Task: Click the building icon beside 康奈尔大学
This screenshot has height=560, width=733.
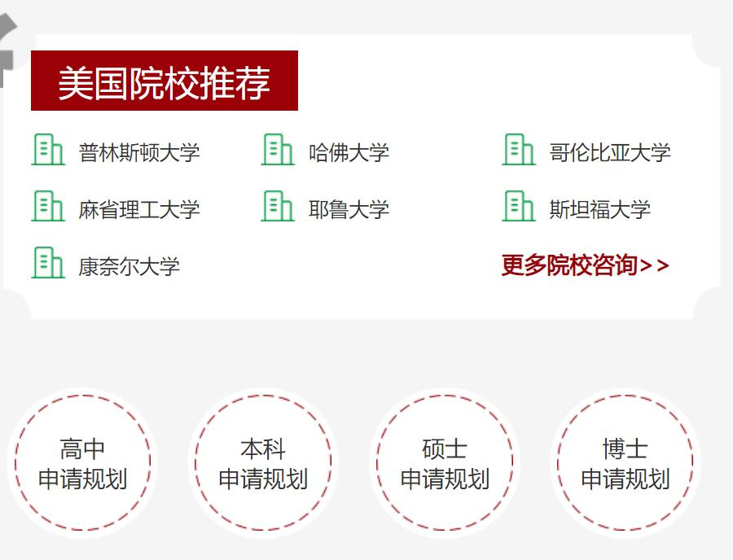Action: pyautogui.click(x=47, y=264)
